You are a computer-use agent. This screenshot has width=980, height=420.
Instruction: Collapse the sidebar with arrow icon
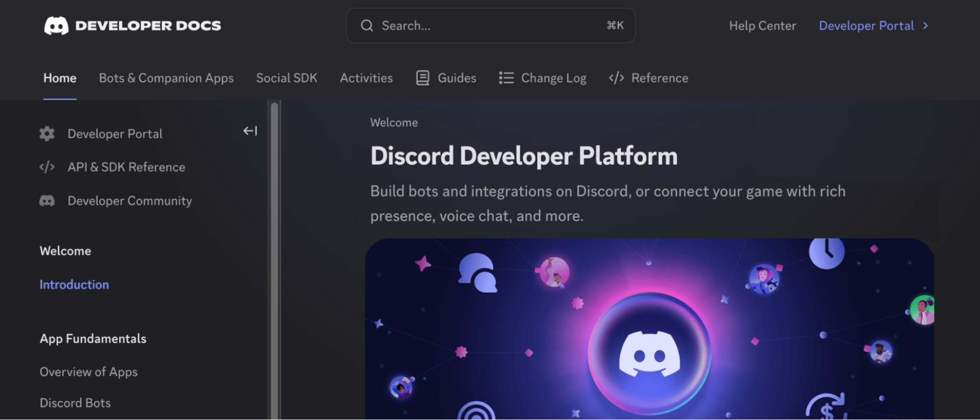click(250, 131)
